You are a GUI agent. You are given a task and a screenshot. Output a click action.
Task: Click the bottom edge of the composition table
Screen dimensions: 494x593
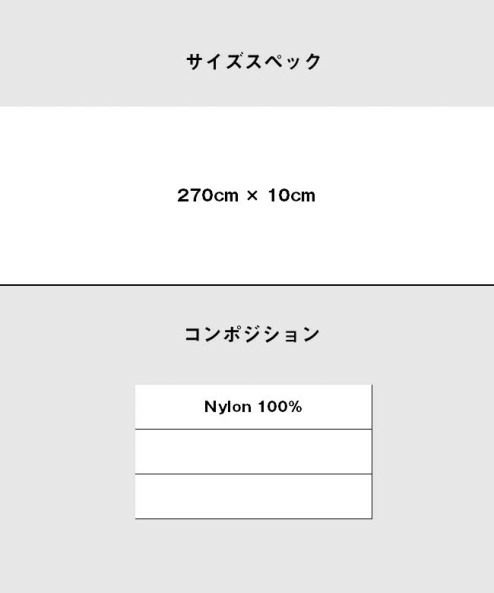click(253, 518)
